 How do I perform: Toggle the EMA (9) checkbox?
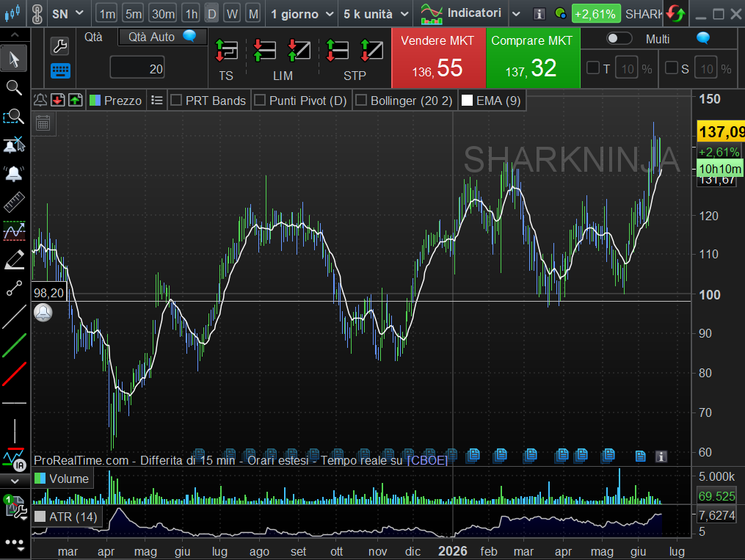coord(467,101)
